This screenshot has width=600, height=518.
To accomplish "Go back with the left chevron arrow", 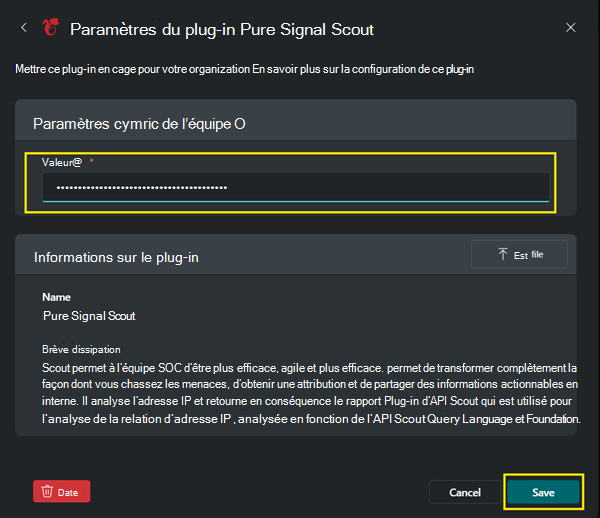I will [24, 28].
